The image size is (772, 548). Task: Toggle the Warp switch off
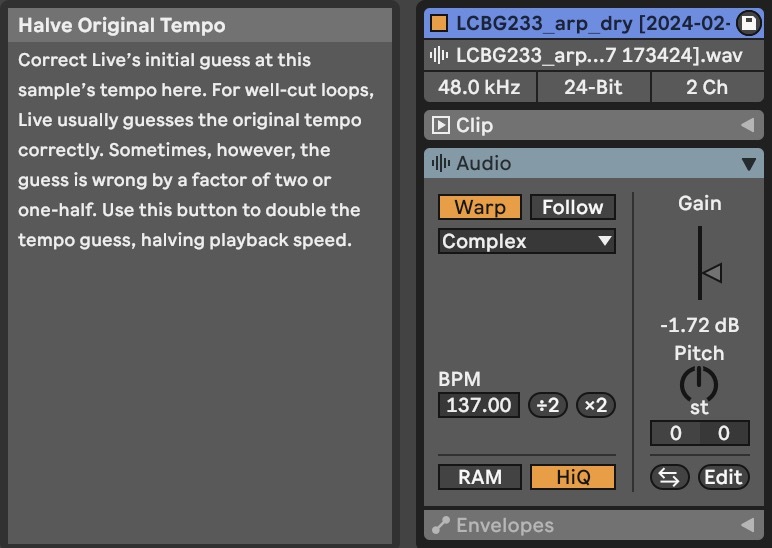tap(479, 207)
